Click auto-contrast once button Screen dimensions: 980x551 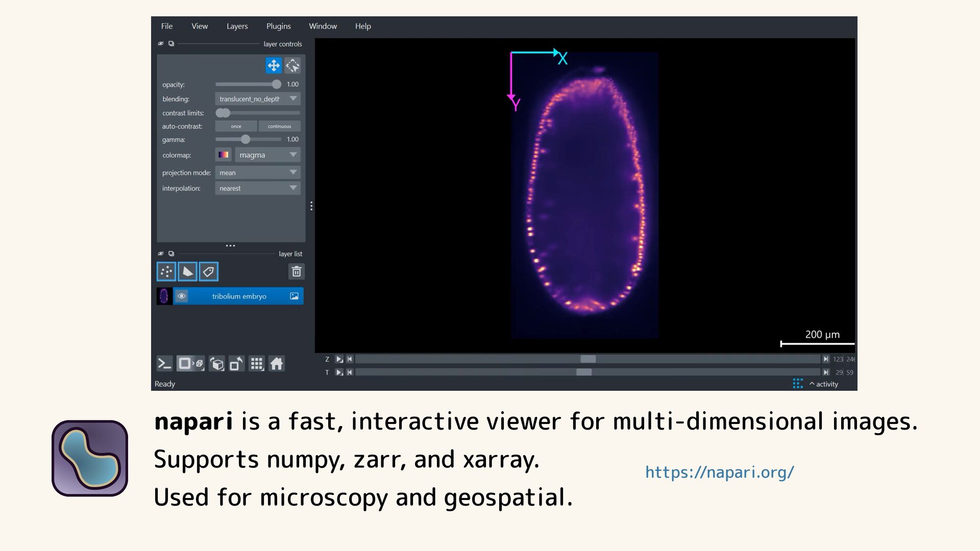pyautogui.click(x=236, y=126)
